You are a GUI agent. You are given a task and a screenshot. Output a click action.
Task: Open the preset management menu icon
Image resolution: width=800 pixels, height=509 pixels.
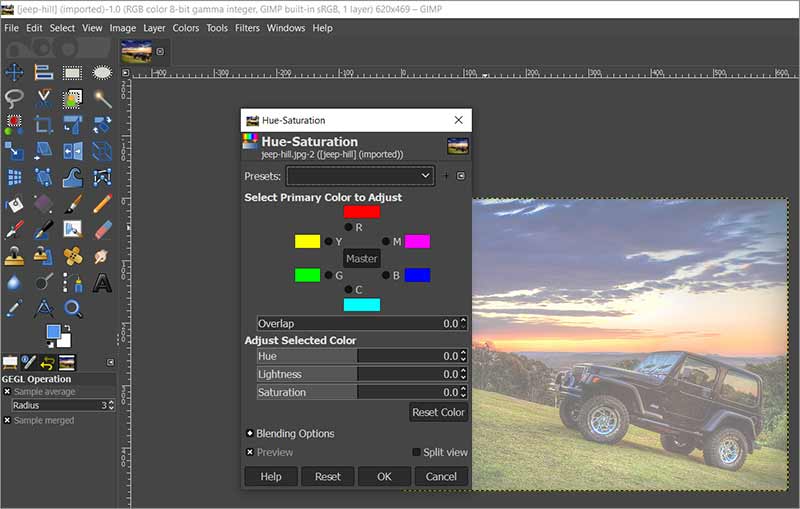point(461,176)
